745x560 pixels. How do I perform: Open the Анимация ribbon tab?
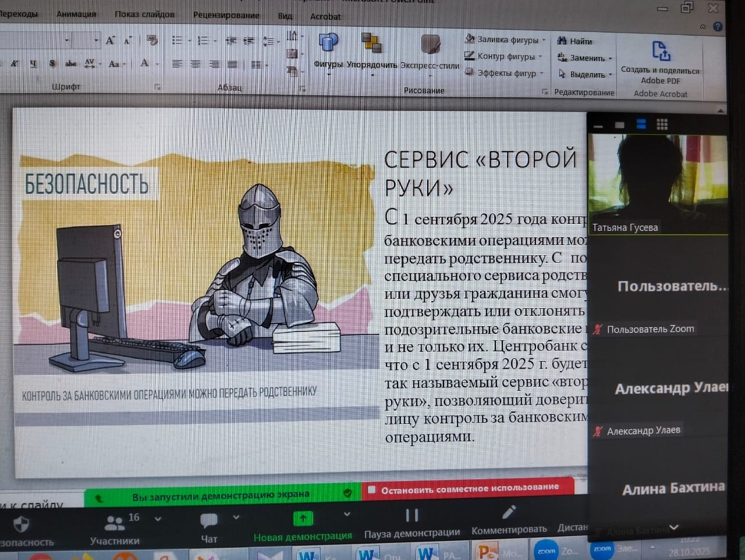point(76,14)
